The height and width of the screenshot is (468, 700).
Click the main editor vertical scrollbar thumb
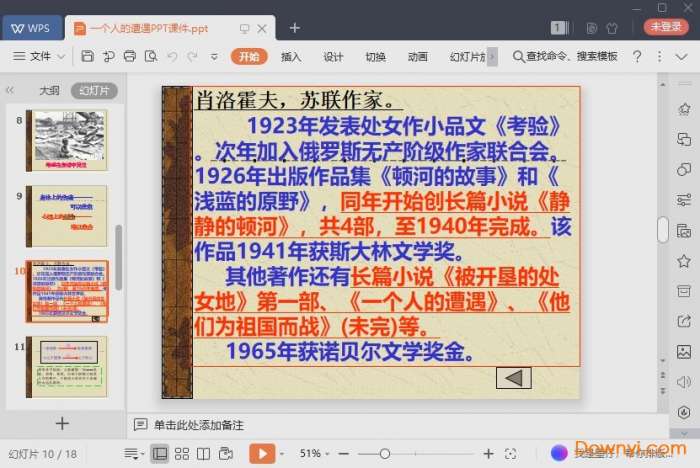tap(663, 229)
